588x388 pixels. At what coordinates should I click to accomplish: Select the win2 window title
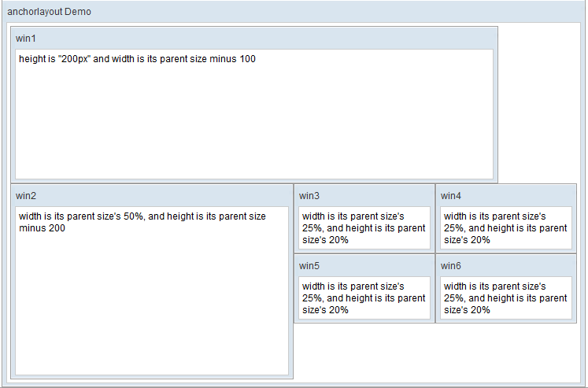click(x=26, y=195)
